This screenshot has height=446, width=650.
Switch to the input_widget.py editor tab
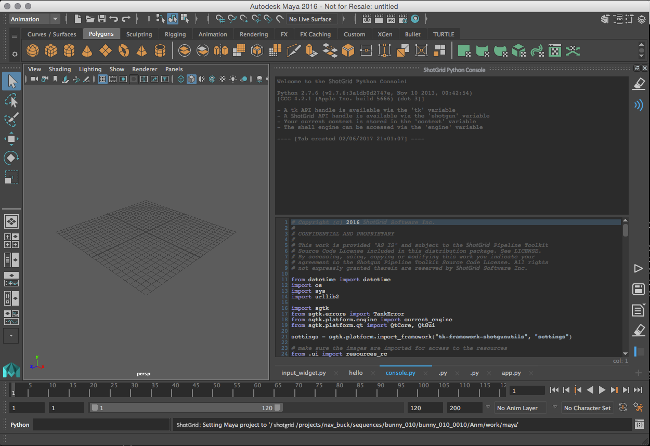coord(304,371)
